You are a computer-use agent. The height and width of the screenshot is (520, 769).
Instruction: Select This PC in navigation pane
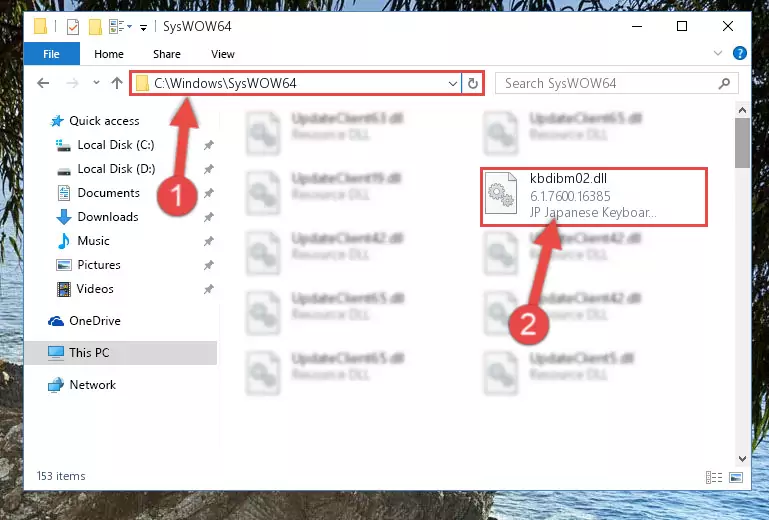click(x=121, y=353)
